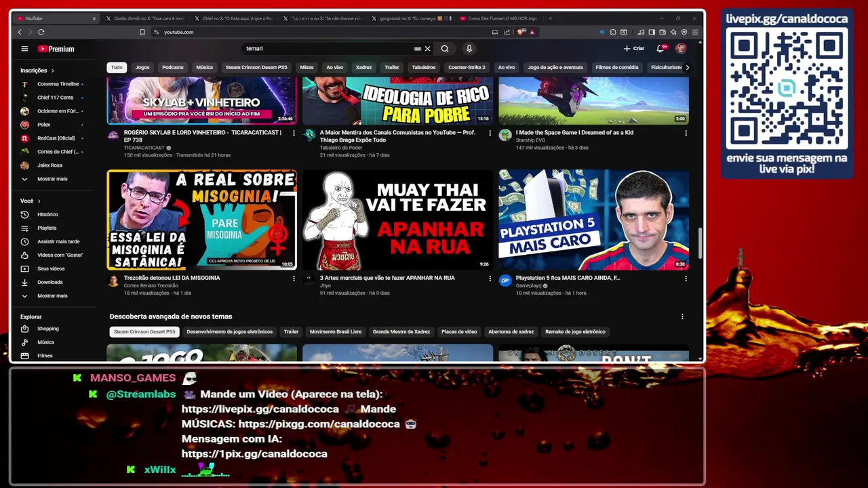Open Conversa Timeline channel in sidebar
This screenshot has width=868, height=488.
pyautogui.click(x=52, y=84)
